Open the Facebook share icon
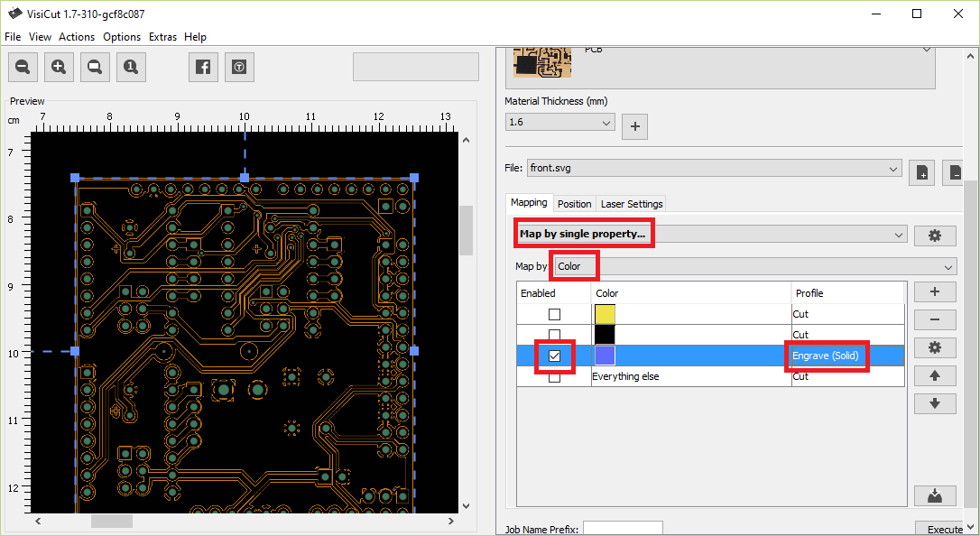This screenshot has width=980, height=536. (203, 67)
